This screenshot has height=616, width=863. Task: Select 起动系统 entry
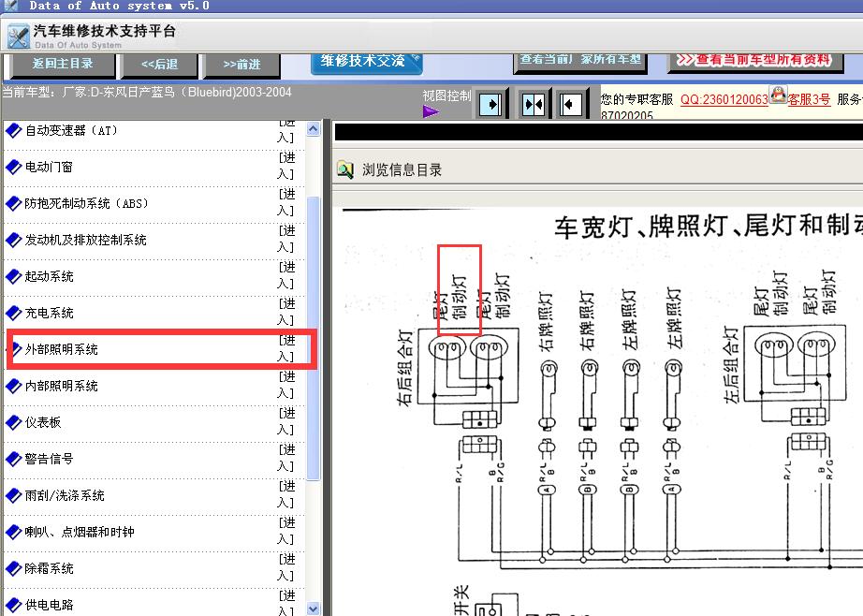pyautogui.click(x=49, y=276)
